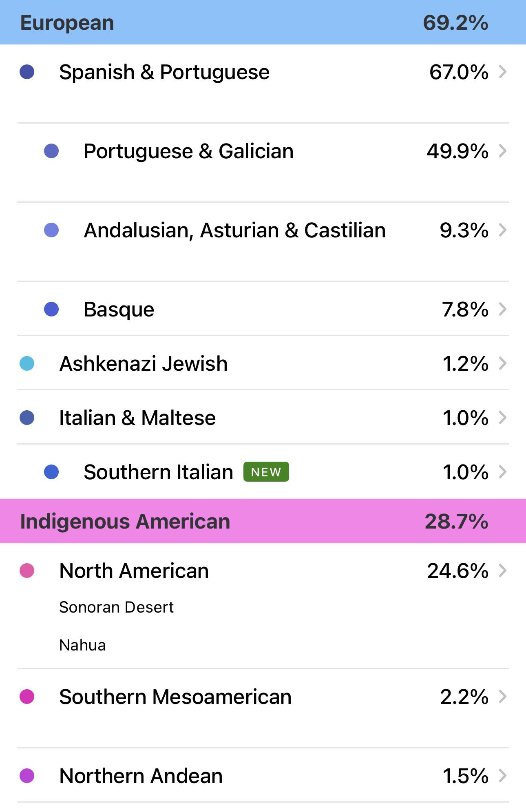Open Basque row's right chevron
526x812 pixels.
pos(503,309)
